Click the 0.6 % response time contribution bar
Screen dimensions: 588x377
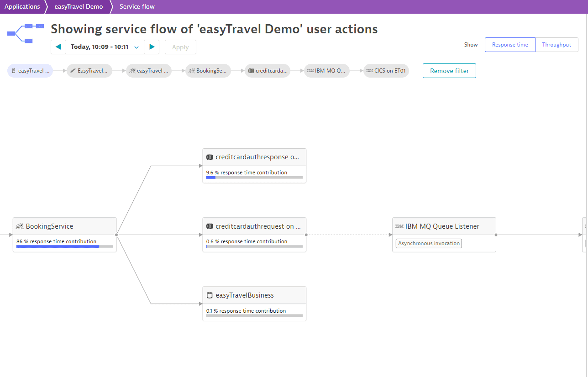254,246
